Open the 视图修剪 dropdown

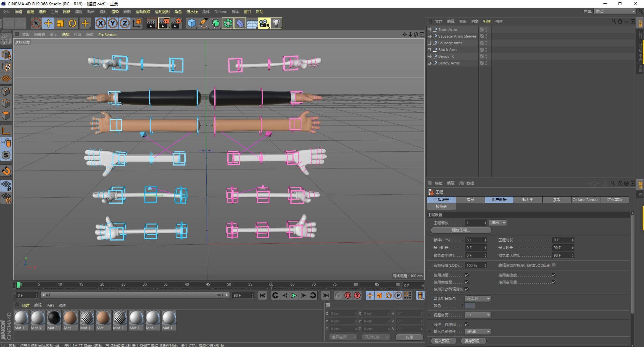(x=478, y=315)
